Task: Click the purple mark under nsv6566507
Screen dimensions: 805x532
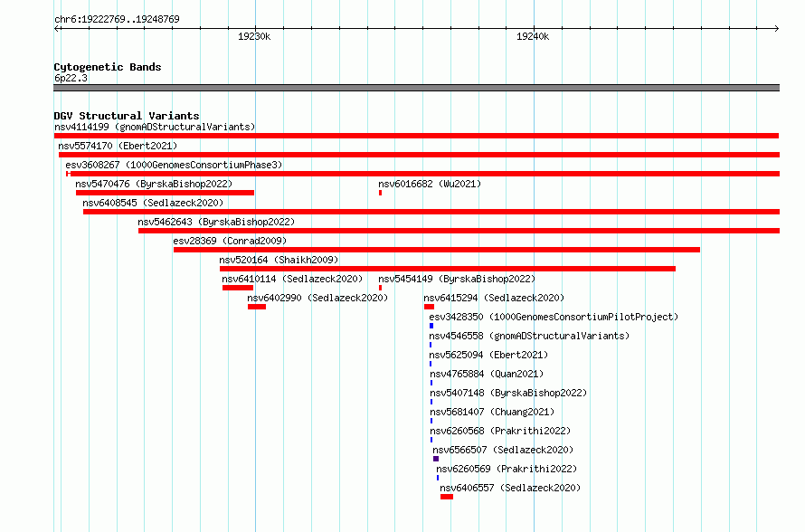Action: [436, 459]
